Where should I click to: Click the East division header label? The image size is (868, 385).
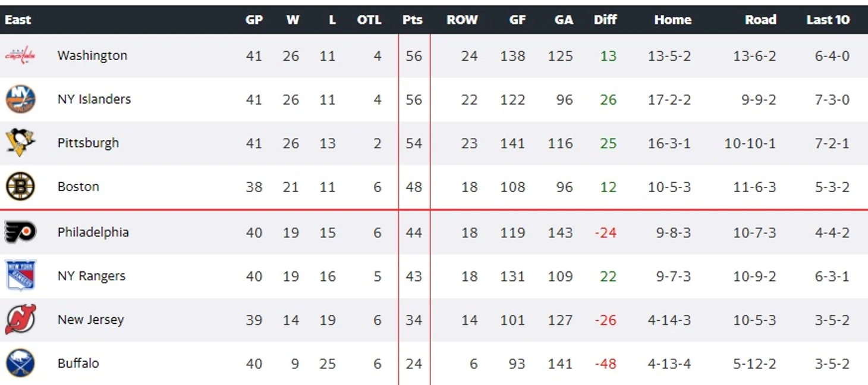tap(18, 20)
